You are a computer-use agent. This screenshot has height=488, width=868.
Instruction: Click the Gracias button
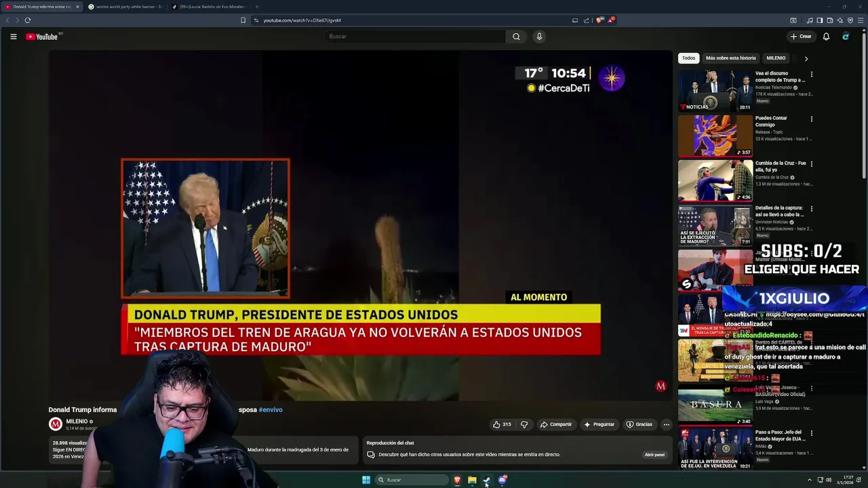(639, 424)
